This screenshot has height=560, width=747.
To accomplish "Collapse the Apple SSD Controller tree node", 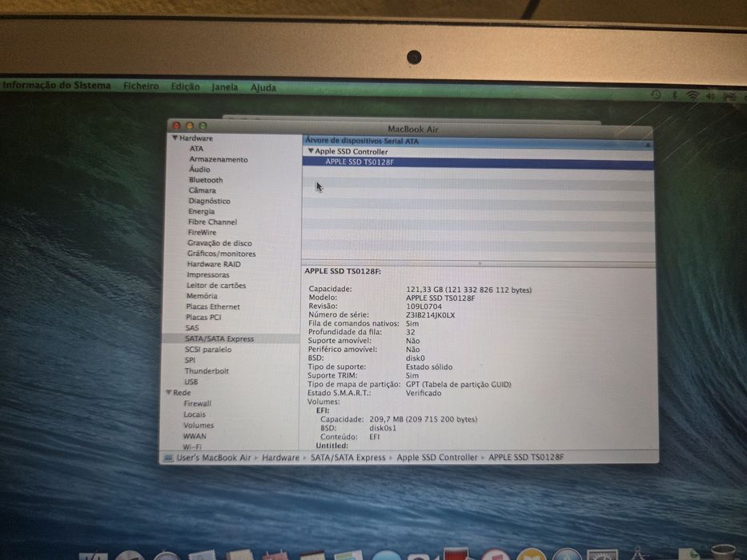I will click(311, 151).
